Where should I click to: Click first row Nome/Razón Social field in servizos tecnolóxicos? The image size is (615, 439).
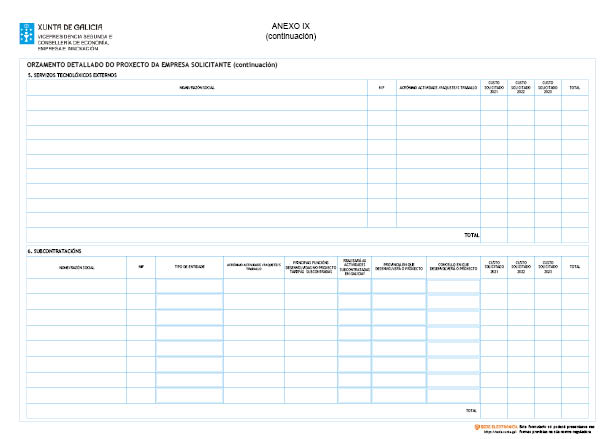(x=196, y=102)
